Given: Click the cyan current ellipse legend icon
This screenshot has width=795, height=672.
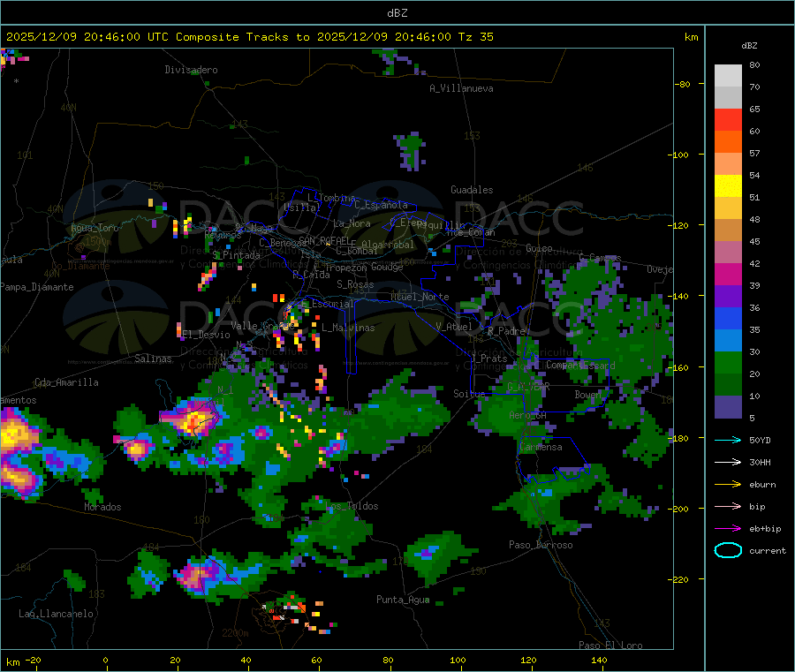Looking at the screenshot, I should tap(728, 550).
